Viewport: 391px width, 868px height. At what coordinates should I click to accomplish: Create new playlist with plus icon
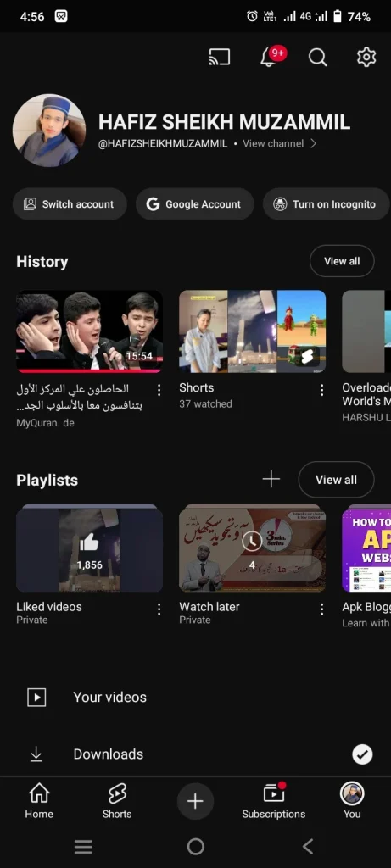(x=271, y=480)
